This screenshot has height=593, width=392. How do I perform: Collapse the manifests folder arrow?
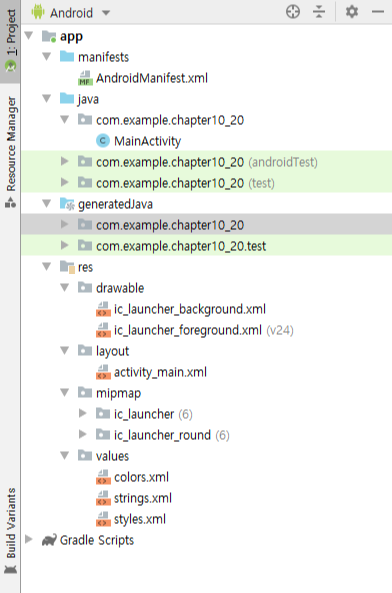point(47,57)
